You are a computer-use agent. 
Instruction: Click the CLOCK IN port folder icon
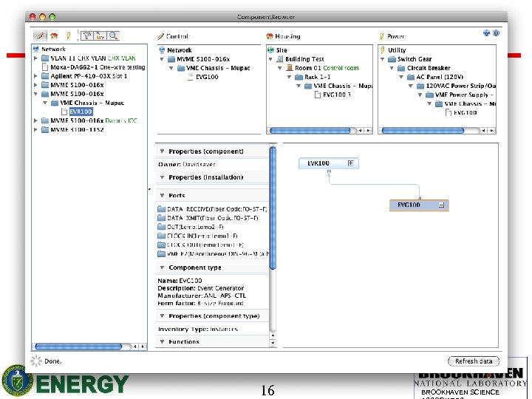tap(161, 236)
